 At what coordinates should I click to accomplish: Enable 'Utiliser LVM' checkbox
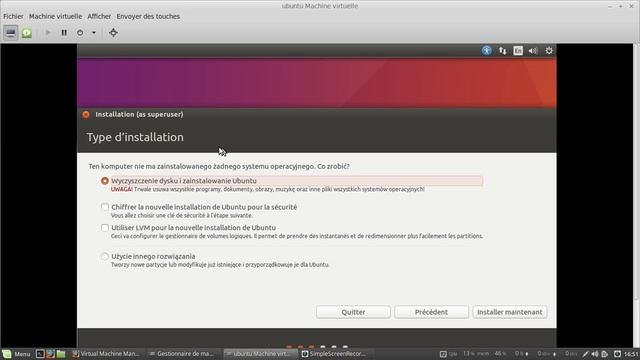[x=105, y=227]
